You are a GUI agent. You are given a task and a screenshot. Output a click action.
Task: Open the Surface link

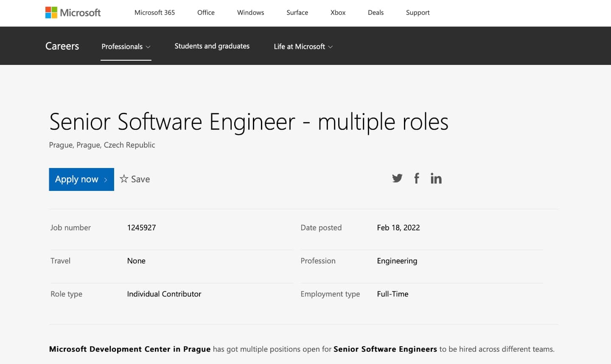297,12
